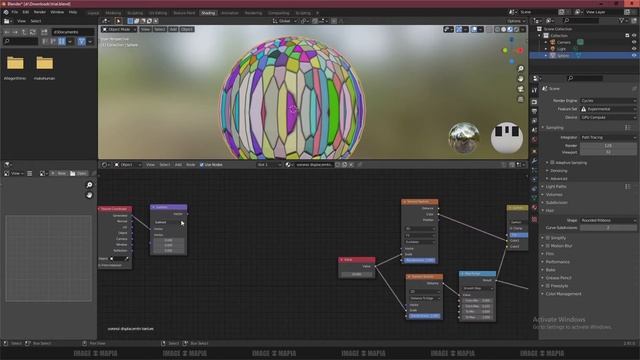Go to parent directory in file browser
Screen dimensions: 640x360
point(24,32)
